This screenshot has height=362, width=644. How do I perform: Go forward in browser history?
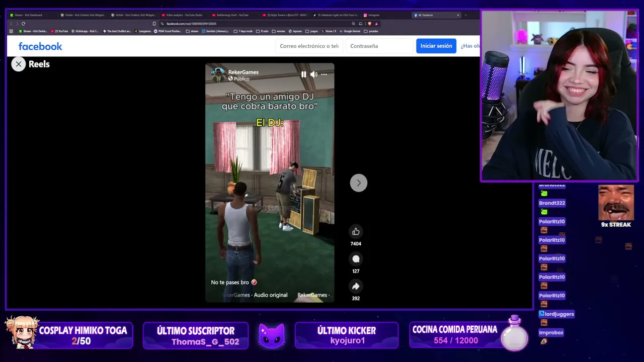coord(17,24)
